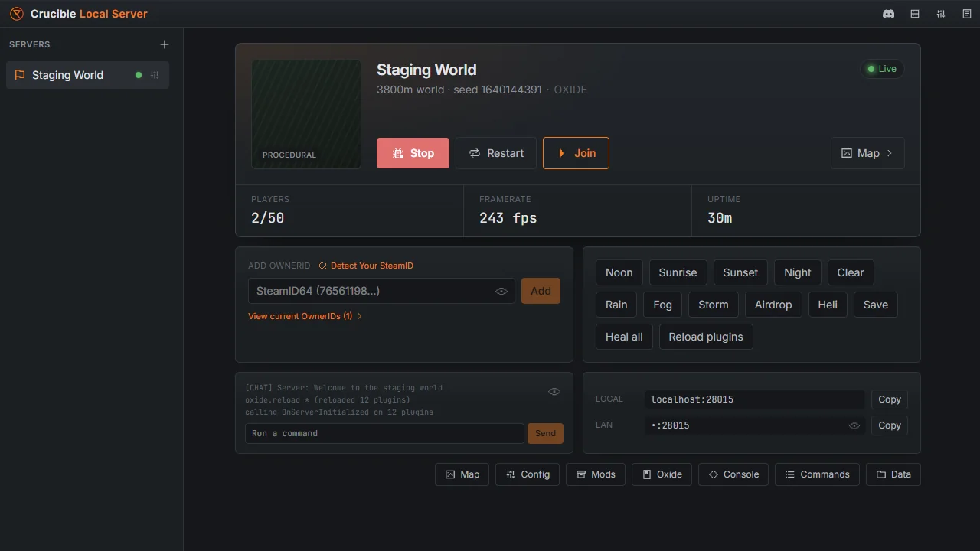Select Staging World in servers sidebar
980x551 pixels.
[87, 75]
